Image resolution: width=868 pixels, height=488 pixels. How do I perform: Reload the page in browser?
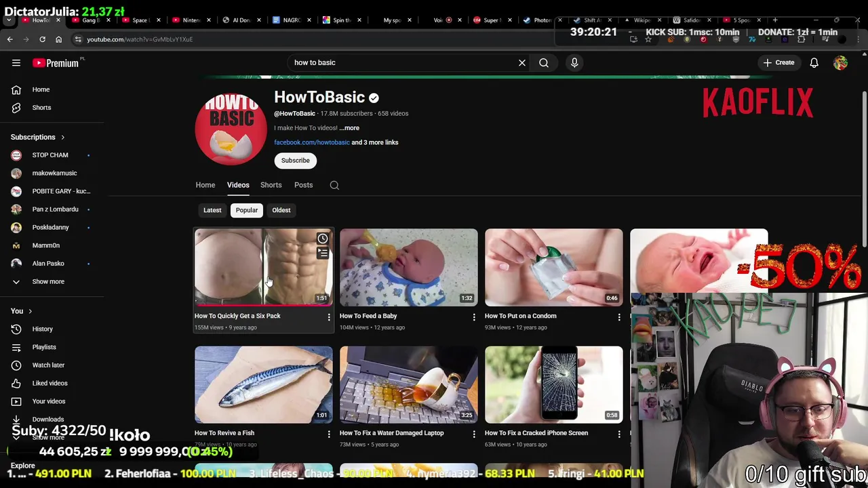tap(42, 39)
